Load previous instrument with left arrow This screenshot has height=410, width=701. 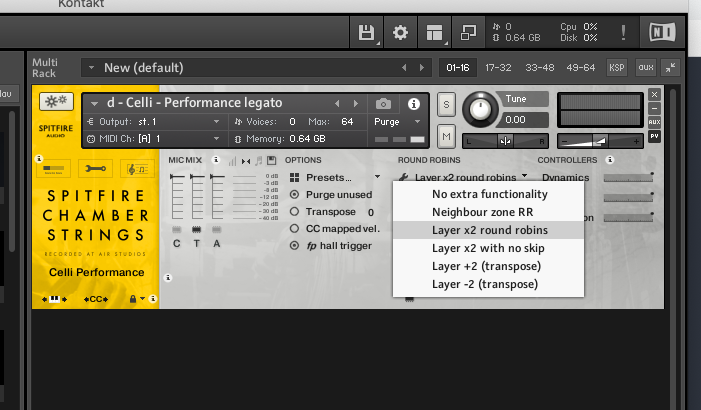[x=337, y=104]
